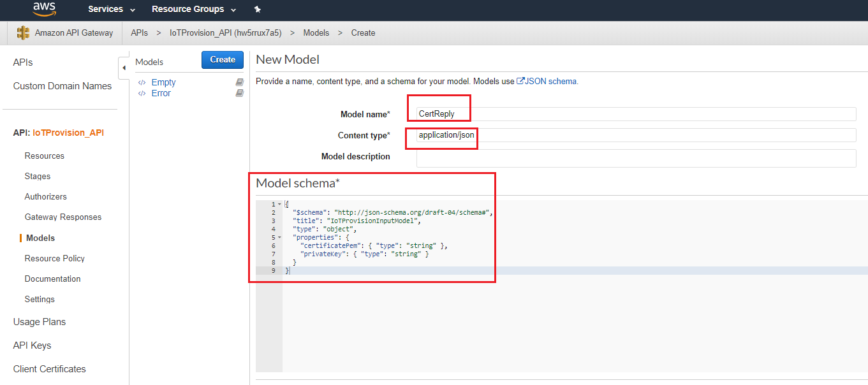Click the Create breadcrumb item
868x385 pixels.
tap(363, 33)
